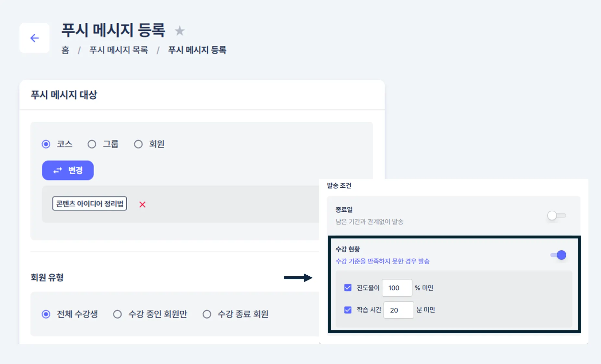This screenshot has width=601, height=364.
Task: Select 수강 종료 회원 radio option
Action: (207, 314)
